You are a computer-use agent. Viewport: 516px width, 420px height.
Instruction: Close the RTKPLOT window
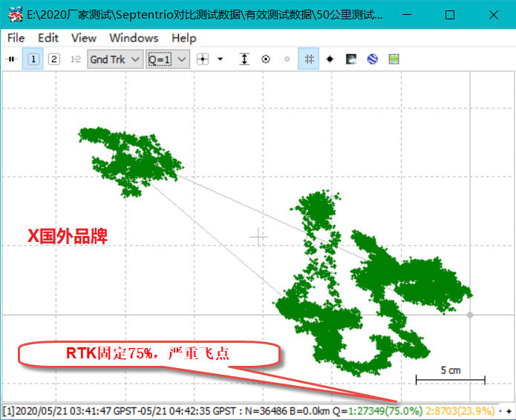click(x=493, y=15)
